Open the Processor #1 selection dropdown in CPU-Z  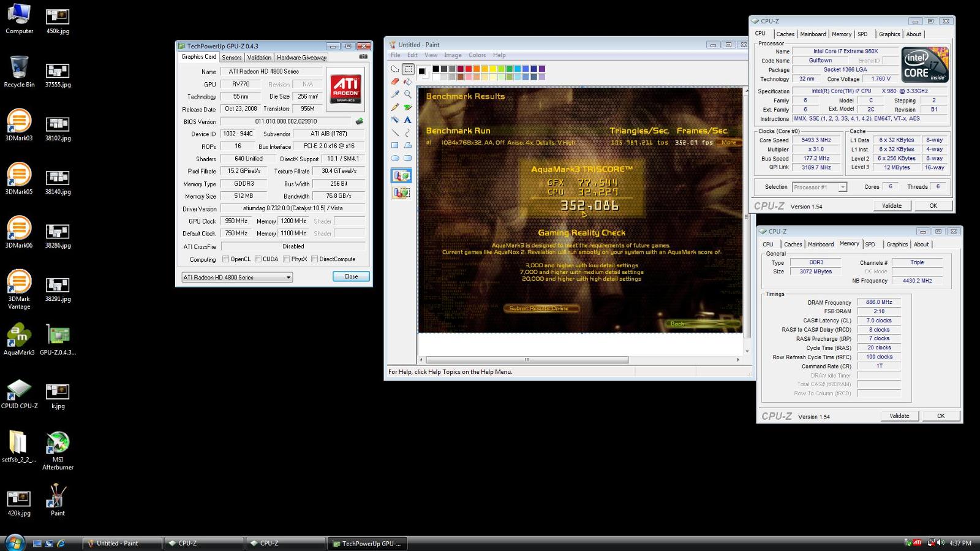tap(820, 187)
